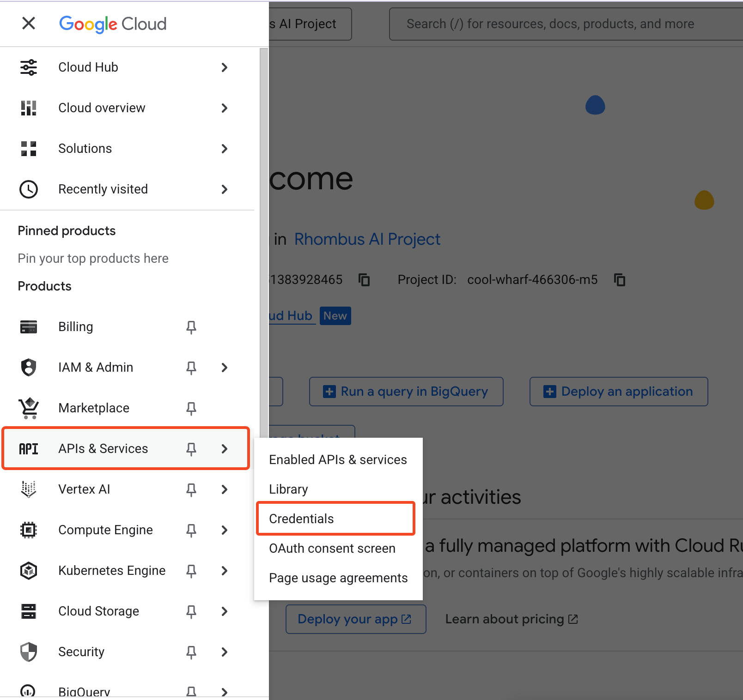743x700 pixels.
Task: Pin Billing to pinned products
Action: [191, 327]
